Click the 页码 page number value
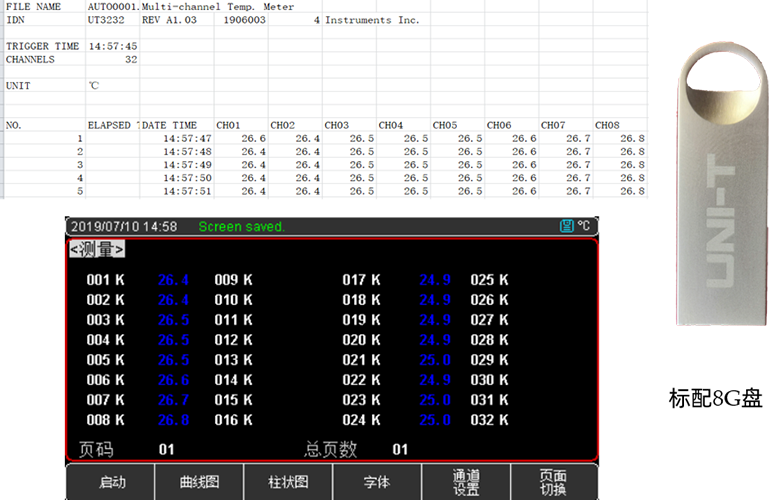The height and width of the screenshot is (500, 769). (x=166, y=450)
